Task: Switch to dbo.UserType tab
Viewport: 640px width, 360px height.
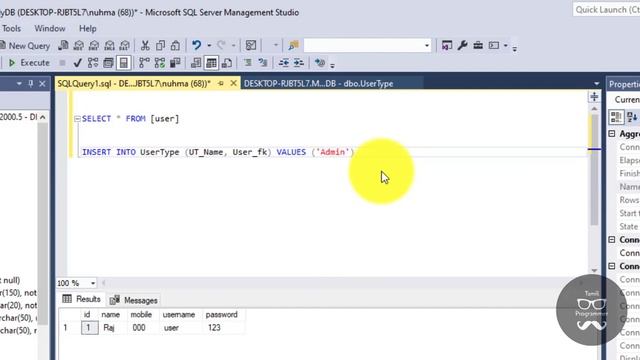Action: pos(318,84)
